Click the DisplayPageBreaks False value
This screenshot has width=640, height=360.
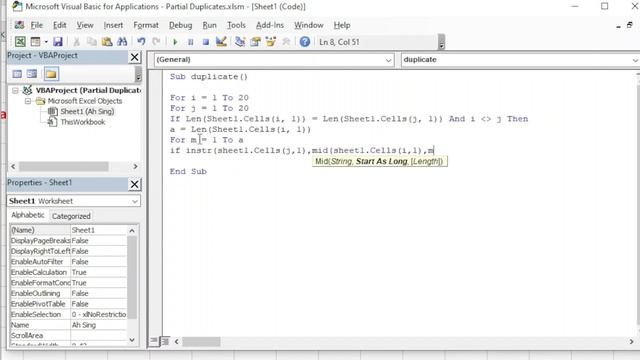point(98,241)
